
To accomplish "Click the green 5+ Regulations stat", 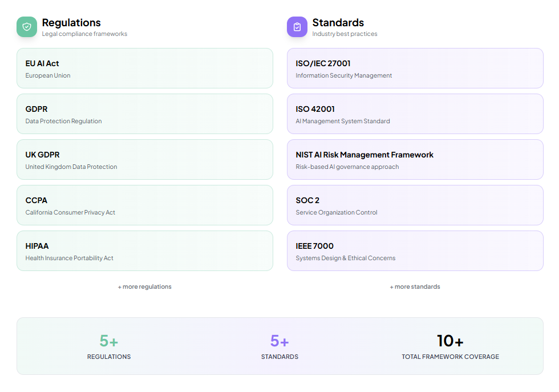I will coord(109,341).
